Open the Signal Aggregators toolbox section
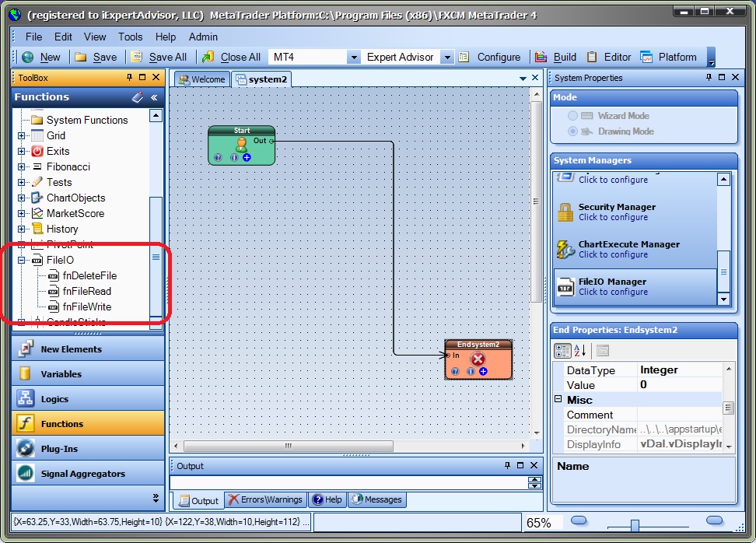 click(x=88, y=474)
